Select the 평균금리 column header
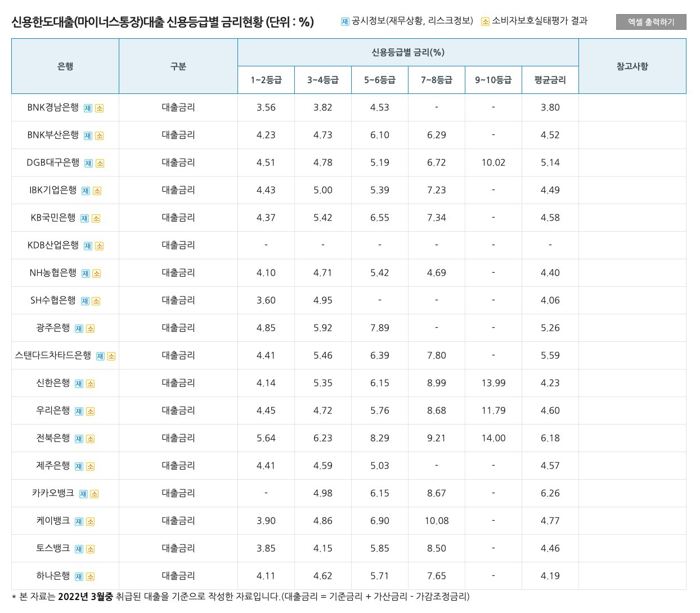This screenshot has width=700, height=613. tap(550, 80)
